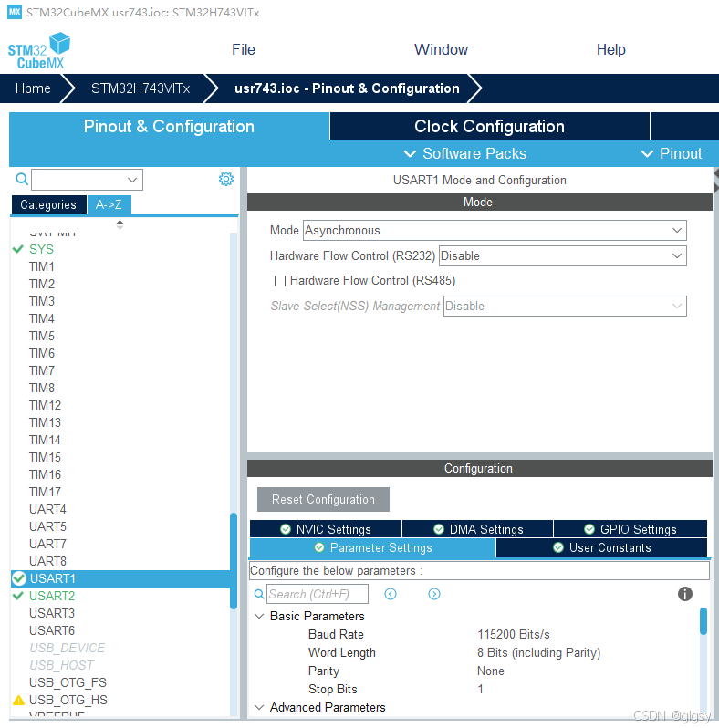The height and width of the screenshot is (728, 719).
Task: Click the magnifier icon beside parameter search
Action: point(259,594)
